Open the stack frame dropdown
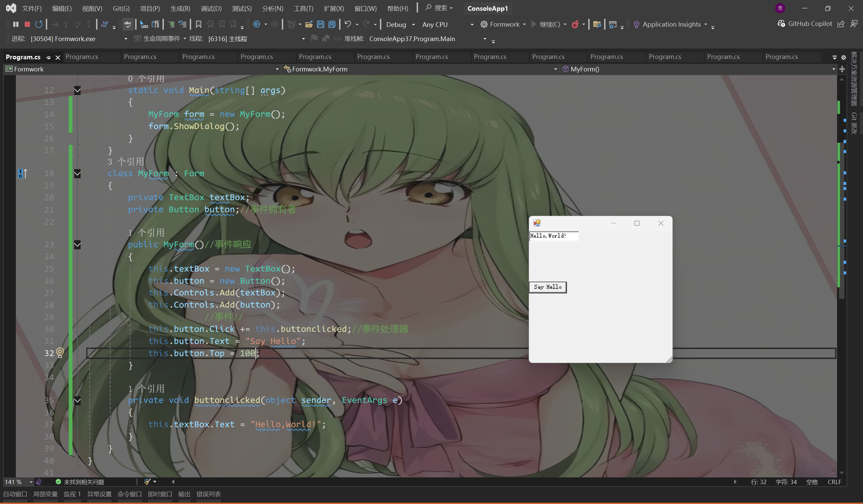 click(x=427, y=39)
